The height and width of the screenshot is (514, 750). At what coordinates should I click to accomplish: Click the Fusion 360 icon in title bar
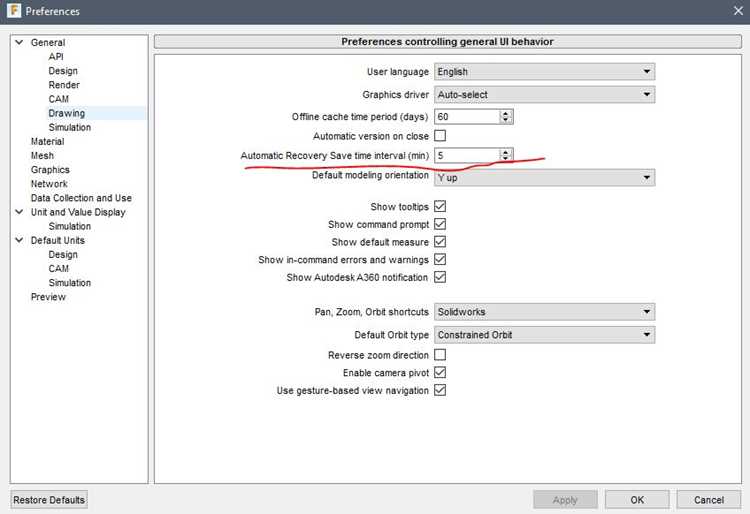(14, 11)
